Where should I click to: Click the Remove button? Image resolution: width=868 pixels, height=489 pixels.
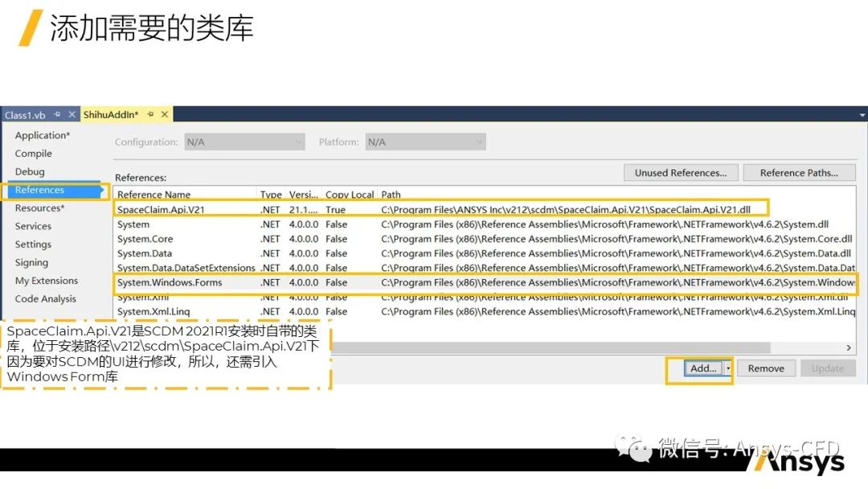click(x=766, y=368)
